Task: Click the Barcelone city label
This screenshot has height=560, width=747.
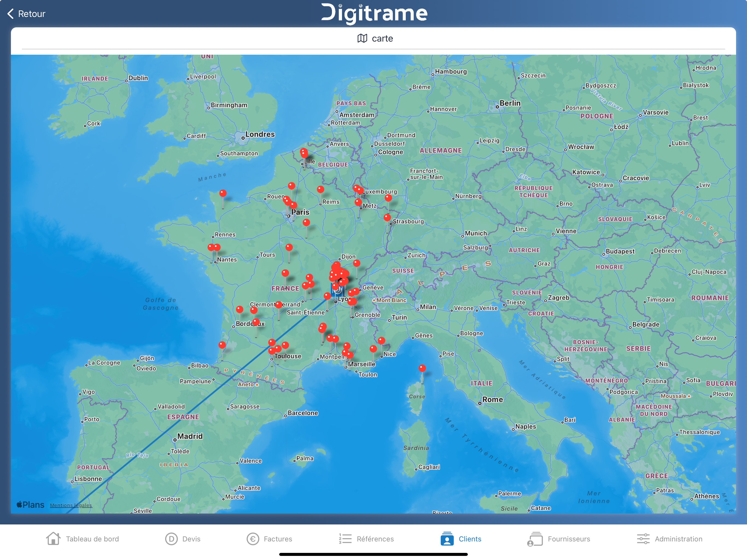Action: click(303, 413)
